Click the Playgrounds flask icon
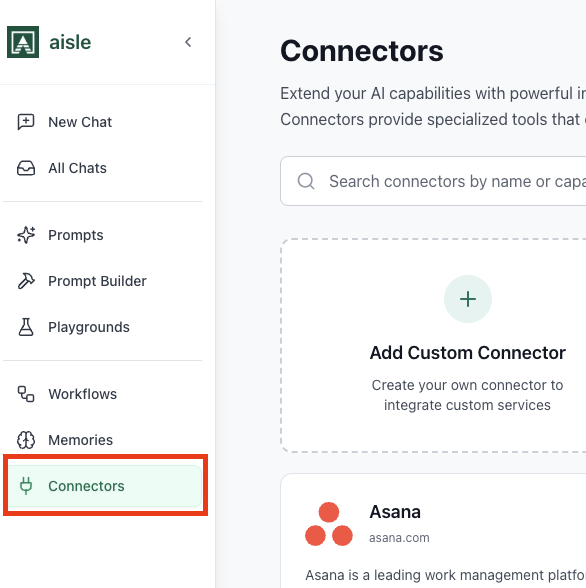This screenshot has height=588, width=586. (x=26, y=327)
